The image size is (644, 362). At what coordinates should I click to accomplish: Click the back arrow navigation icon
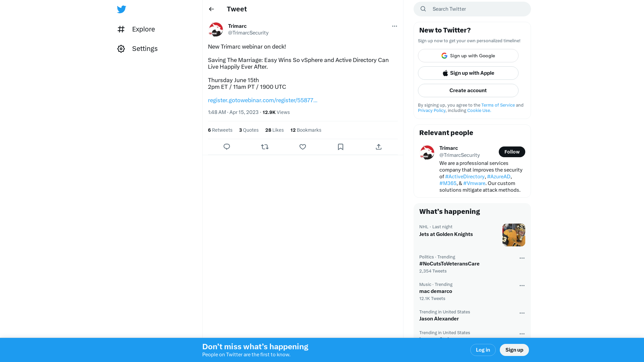211,9
